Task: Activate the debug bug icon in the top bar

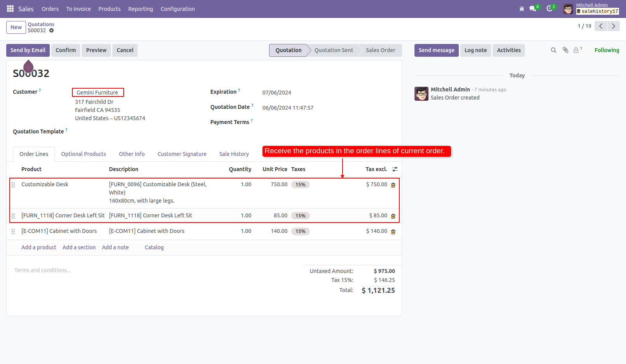Action: pyautogui.click(x=521, y=9)
